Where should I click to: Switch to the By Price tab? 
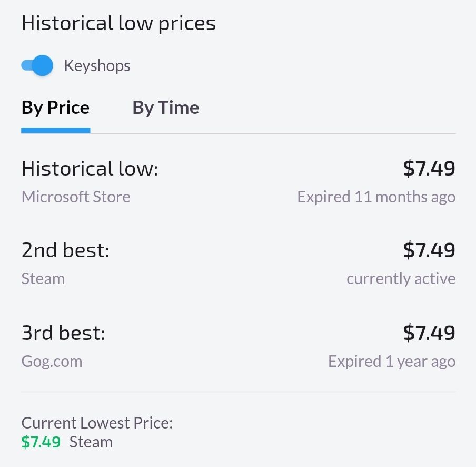point(55,108)
